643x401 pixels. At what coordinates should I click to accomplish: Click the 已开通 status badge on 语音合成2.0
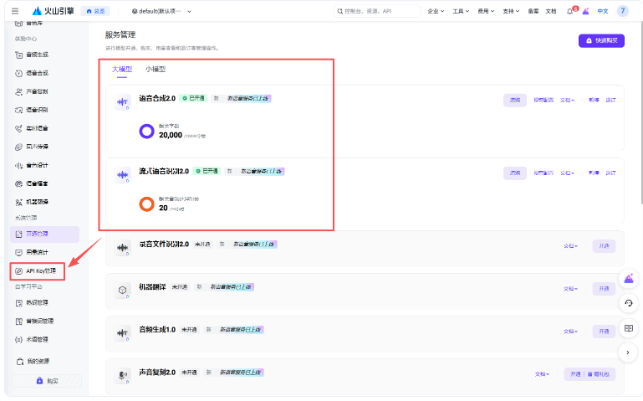coord(193,98)
